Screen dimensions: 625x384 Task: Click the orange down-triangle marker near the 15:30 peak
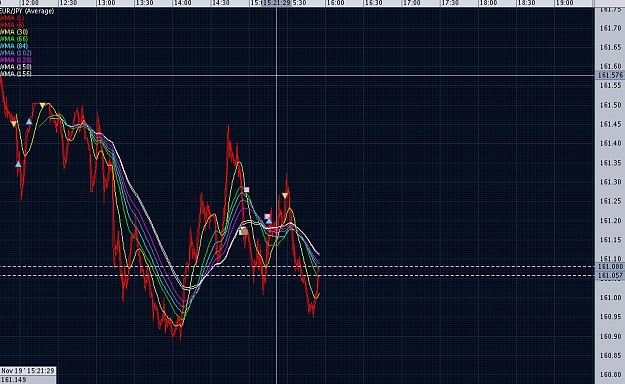[x=285, y=195]
